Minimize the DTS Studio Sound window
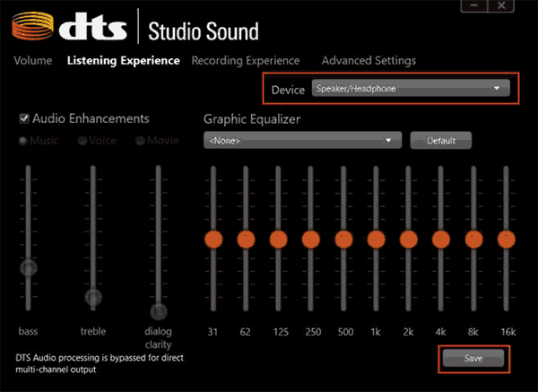 click(473, 5)
